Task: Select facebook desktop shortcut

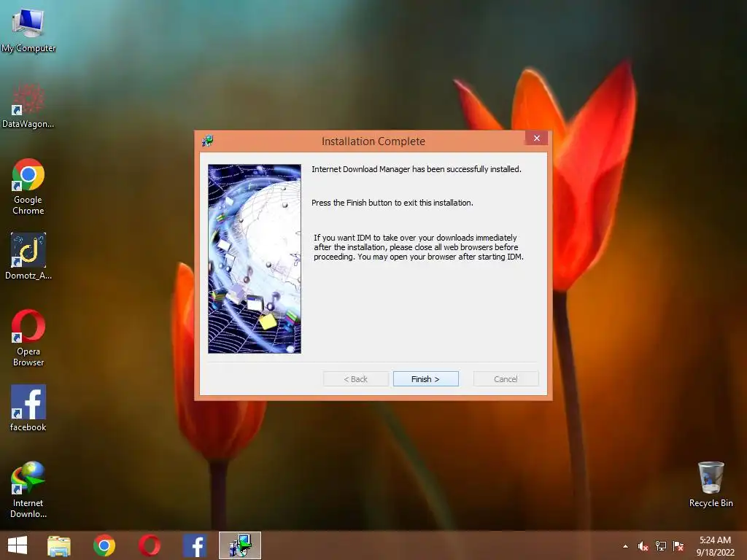Action: click(28, 408)
